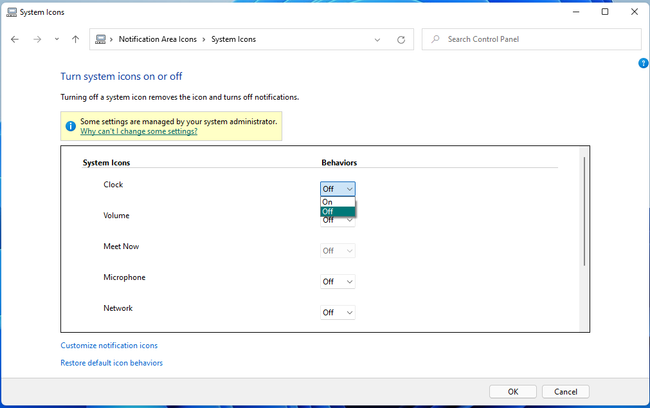Open the Microphone behavior dropdown
The image size is (650, 408).
pos(337,282)
